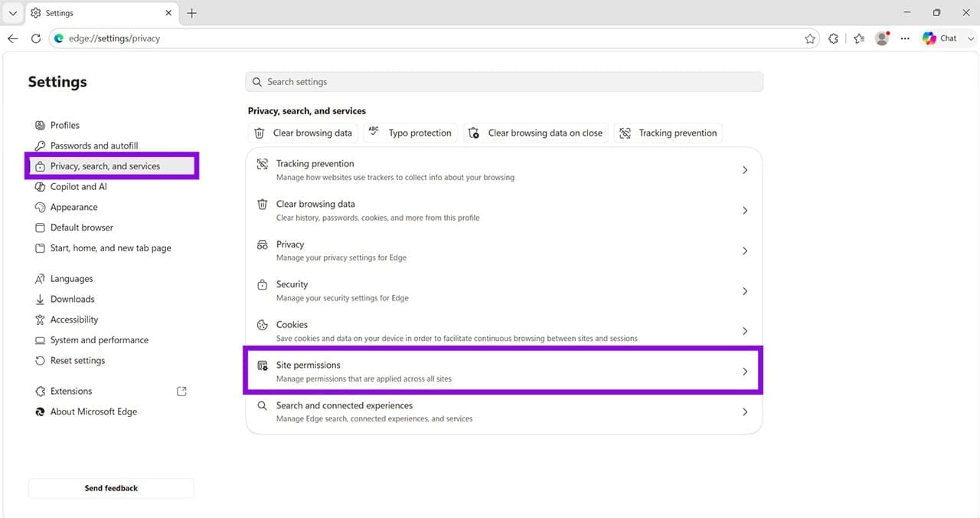The width and height of the screenshot is (980, 518).
Task: Expand Privacy row chevron
Action: [745, 251]
